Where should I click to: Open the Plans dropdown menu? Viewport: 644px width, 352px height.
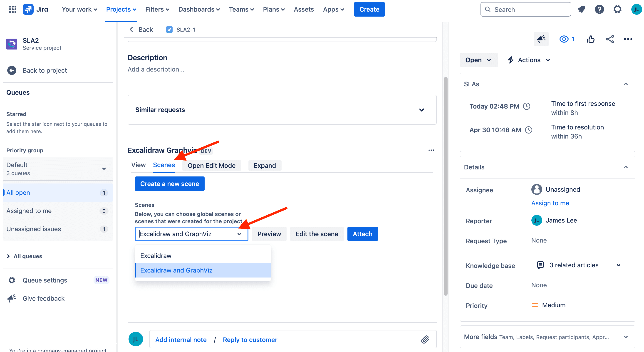point(274,10)
